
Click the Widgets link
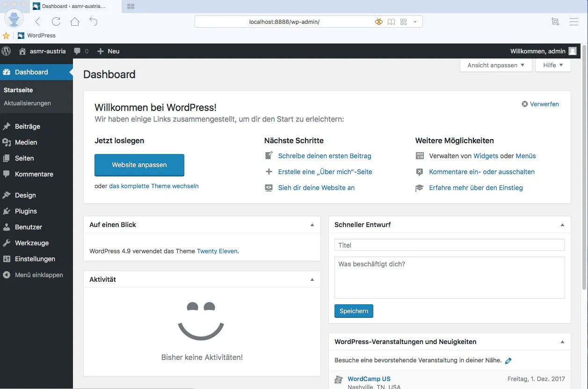(x=486, y=156)
